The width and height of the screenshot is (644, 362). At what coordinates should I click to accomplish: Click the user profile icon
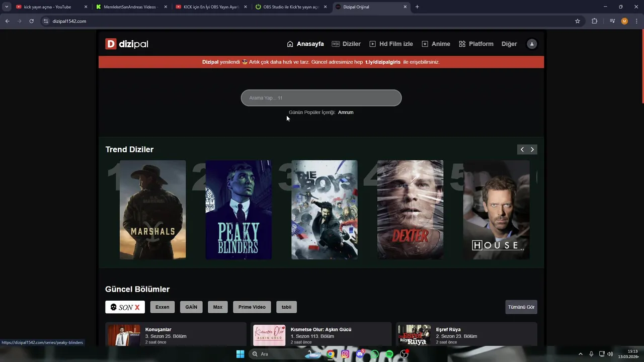pos(532,44)
